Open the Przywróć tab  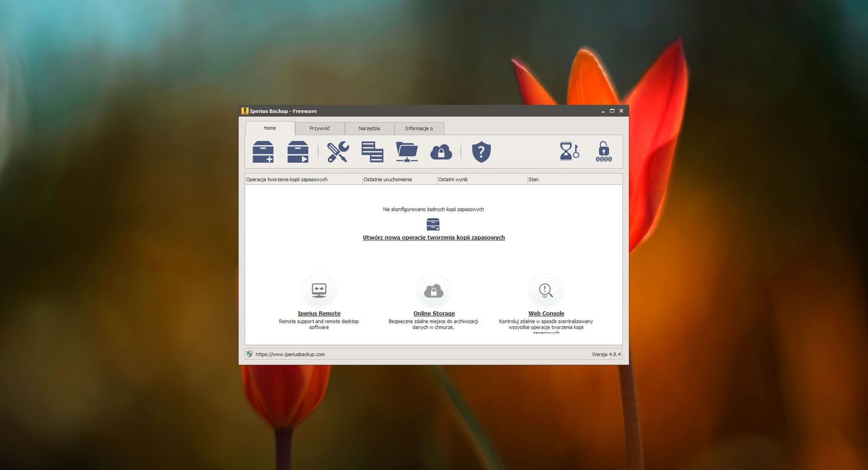[x=320, y=129]
